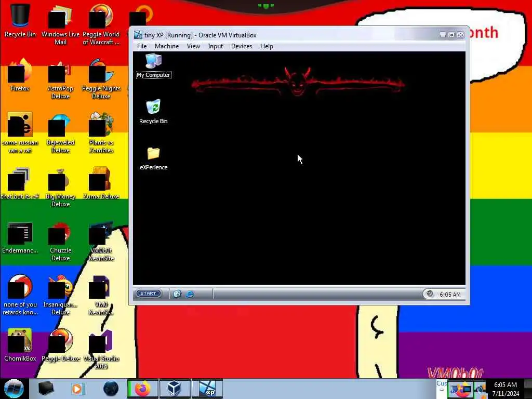Open the Input menu in VirtualBox

pyautogui.click(x=215, y=46)
